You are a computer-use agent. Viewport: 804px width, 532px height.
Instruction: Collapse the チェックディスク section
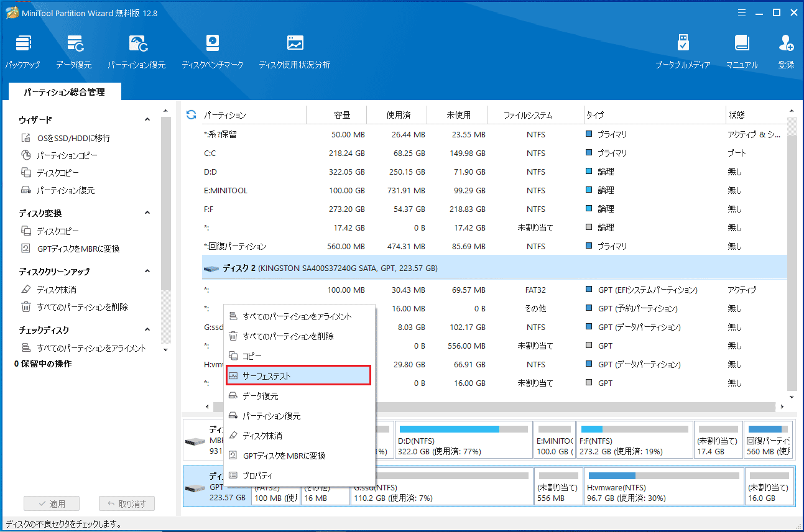click(147, 329)
